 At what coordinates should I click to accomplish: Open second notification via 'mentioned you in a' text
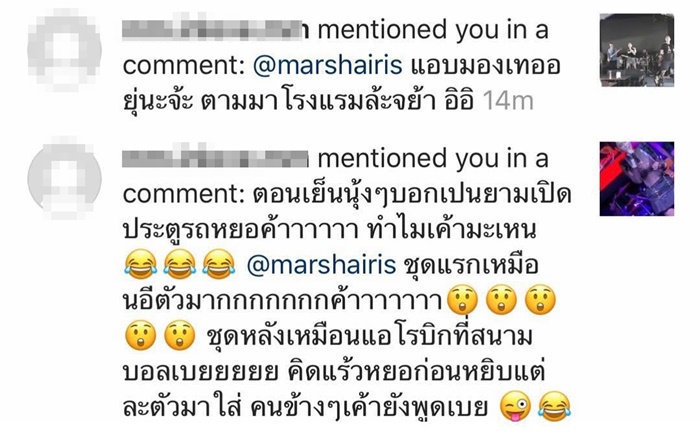(433, 158)
